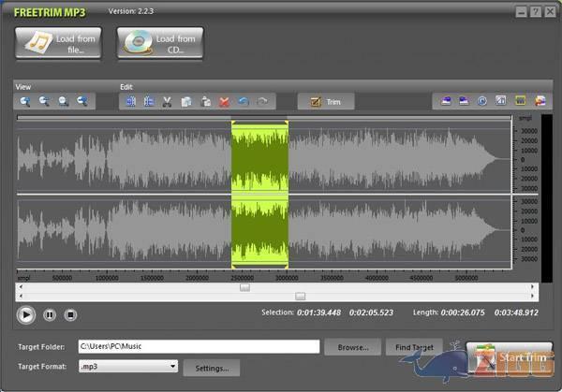
Task: Click the second magnifier zoom-out icon under View
Action: point(44,102)
